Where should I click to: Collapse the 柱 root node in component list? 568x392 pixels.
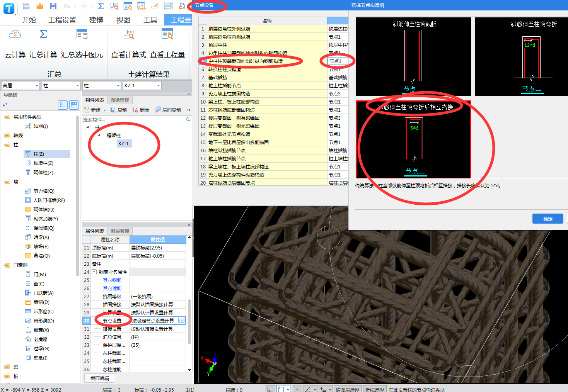[x=87, y=127]
